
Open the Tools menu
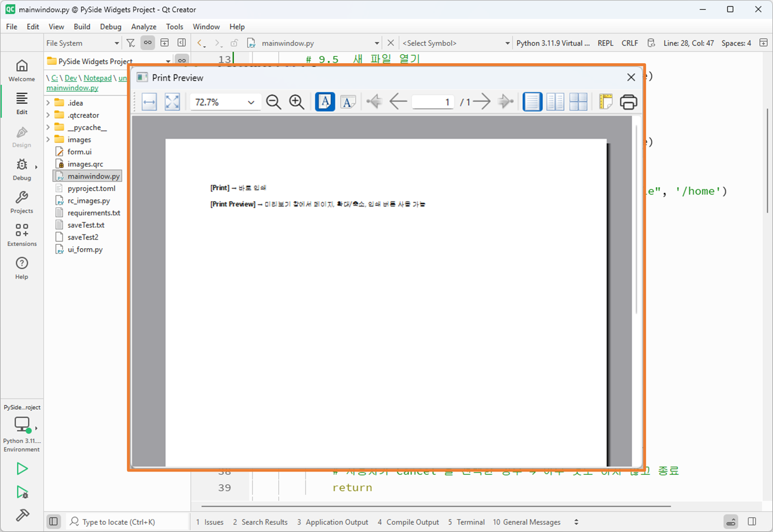point(175,27)
